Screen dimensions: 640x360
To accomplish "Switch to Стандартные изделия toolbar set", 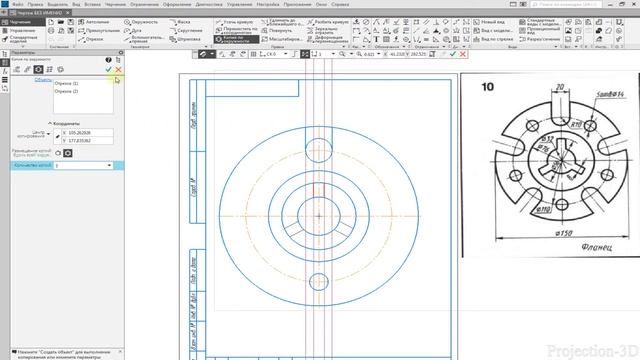I will 20,39.
